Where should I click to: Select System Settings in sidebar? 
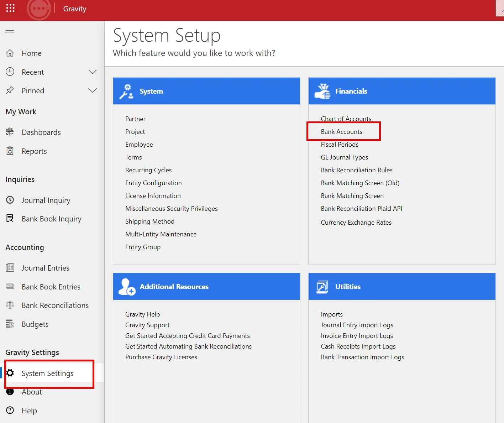pyautogui.click(x=48, y=373)
